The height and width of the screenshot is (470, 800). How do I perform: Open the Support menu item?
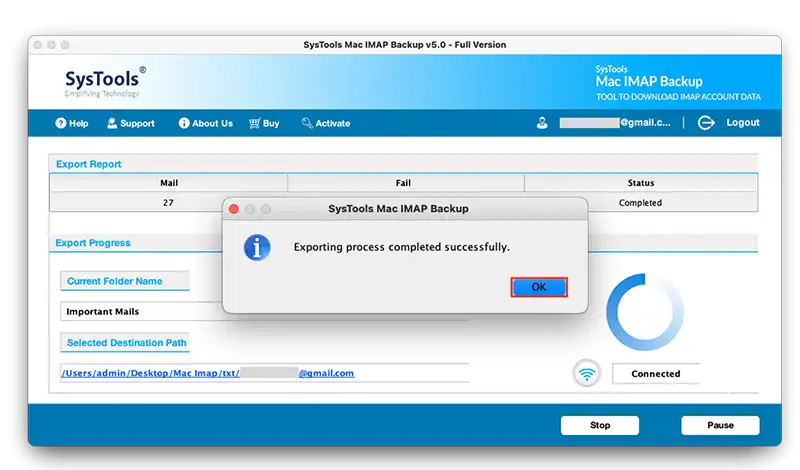tap(131, 123)
